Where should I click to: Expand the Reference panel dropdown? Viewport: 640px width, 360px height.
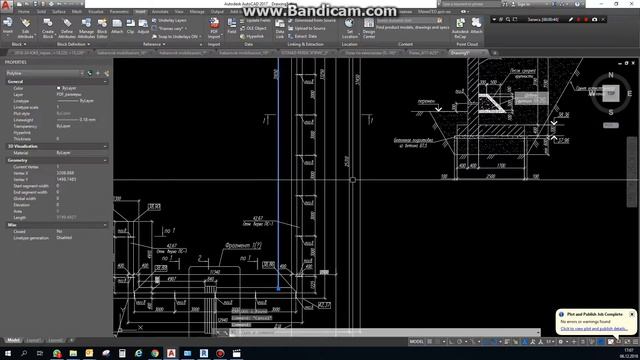[x=154, y=44]
